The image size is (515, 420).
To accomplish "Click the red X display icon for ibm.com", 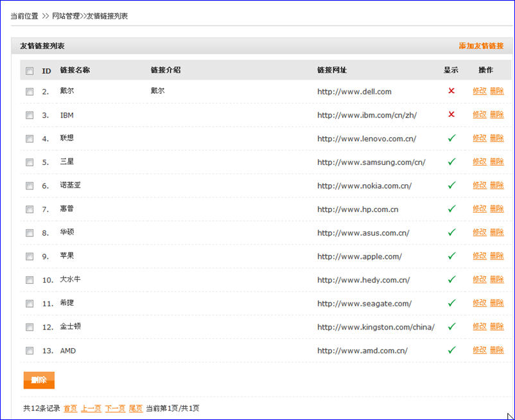I will (451, 114).
